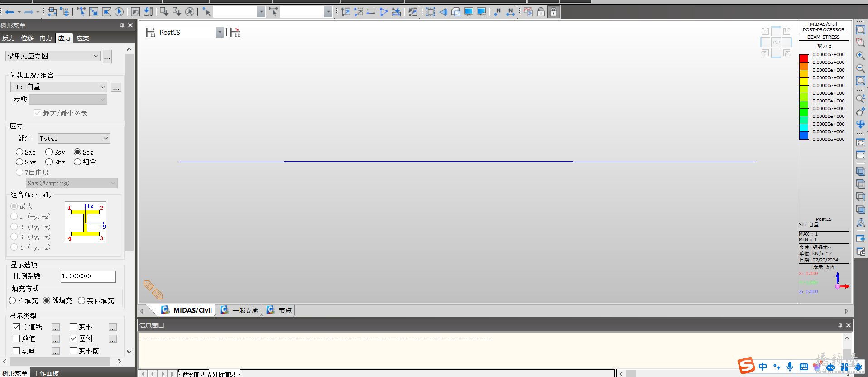This screenshot has width=868, height=377.
Task: Click the display element numbers icon
Action: 510,12
